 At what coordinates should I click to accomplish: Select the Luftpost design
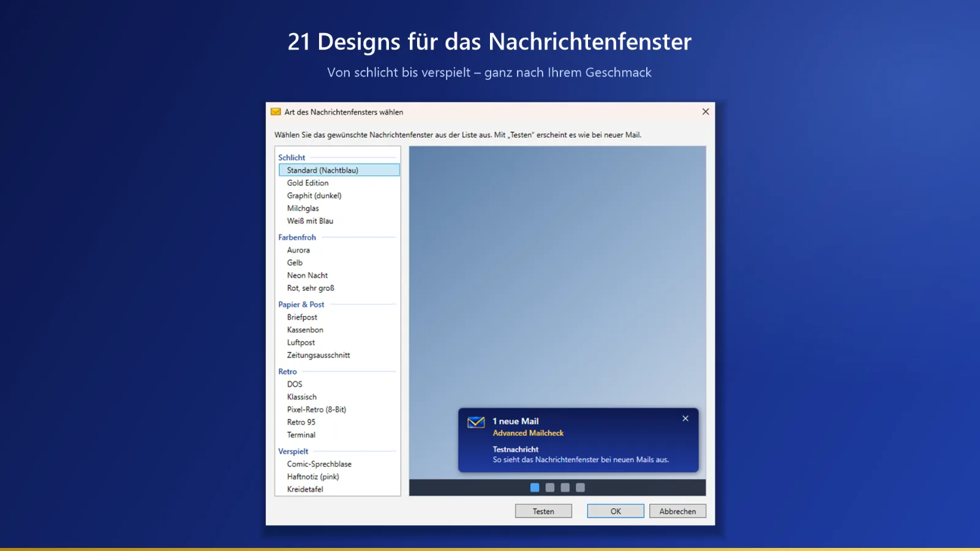point(339,342)
